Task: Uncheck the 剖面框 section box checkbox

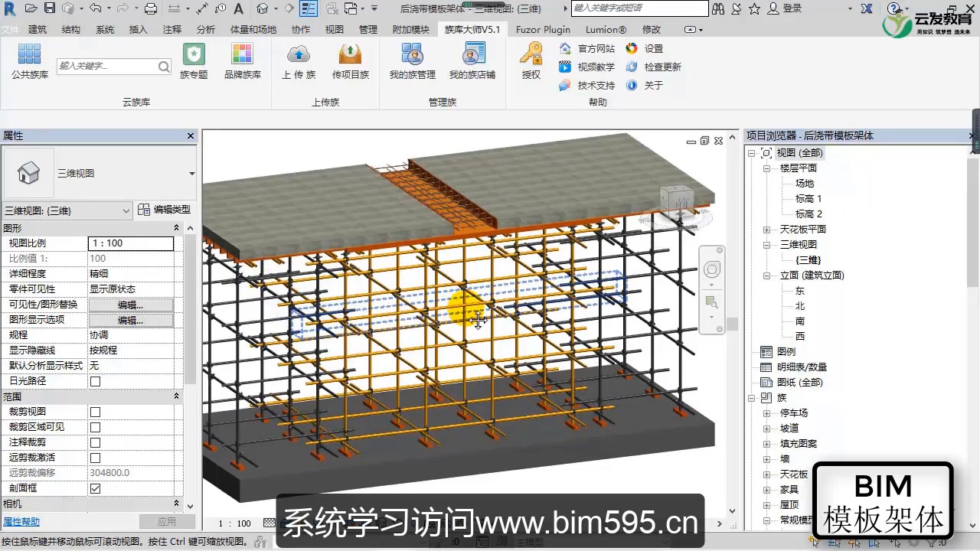Action: 95,488
